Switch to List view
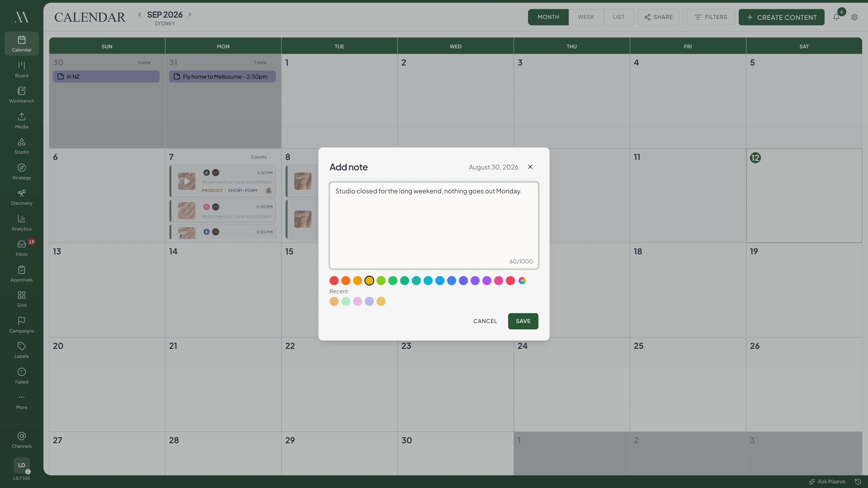The height and width of the screenshot is (488, 868). 619,17
